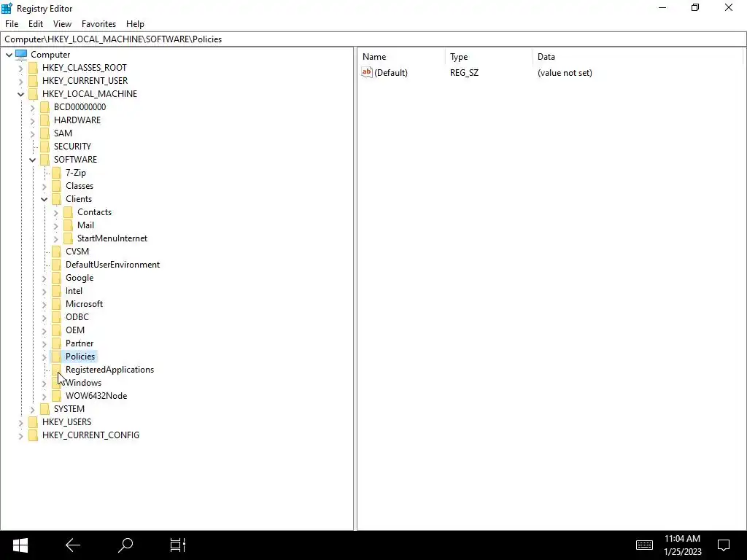Click the taskbar Back arrow

click(x=73, y=545)
